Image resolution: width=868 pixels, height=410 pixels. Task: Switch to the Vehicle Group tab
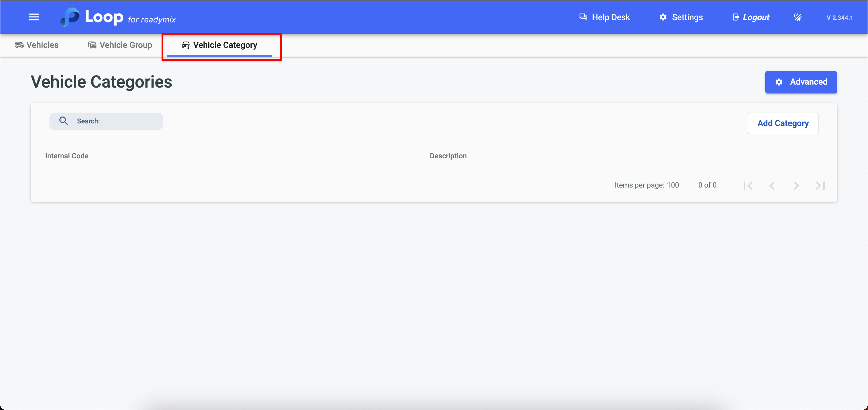[120, 45]
